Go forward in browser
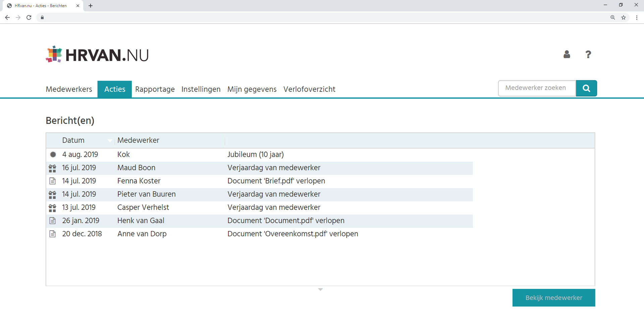644x334 pixels. point(18,17)
